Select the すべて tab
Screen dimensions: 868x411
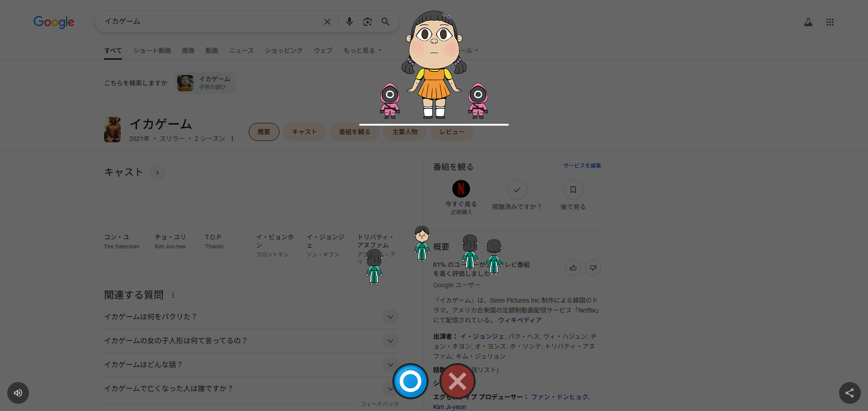pyautogui.click(x=113, y=51)
